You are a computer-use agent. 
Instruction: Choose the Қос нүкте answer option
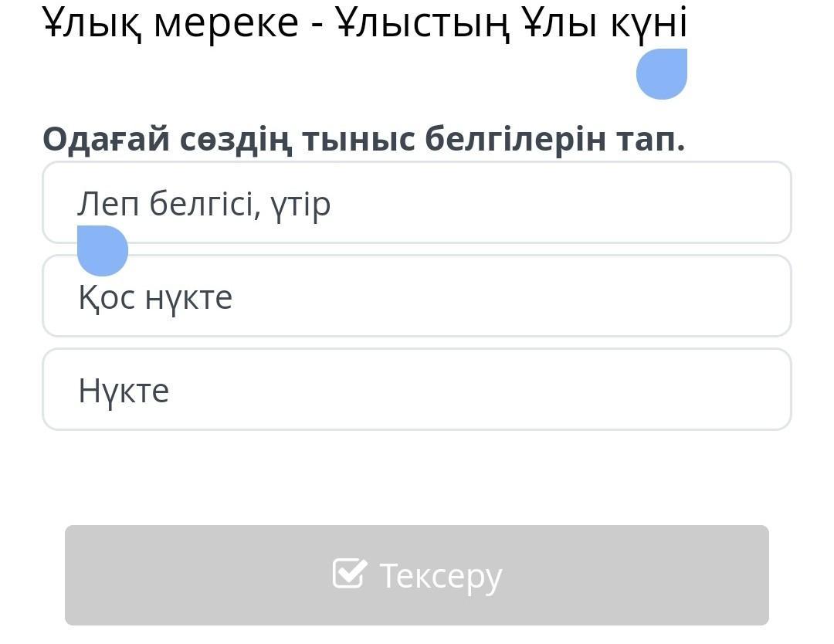(x=417, y=296)
